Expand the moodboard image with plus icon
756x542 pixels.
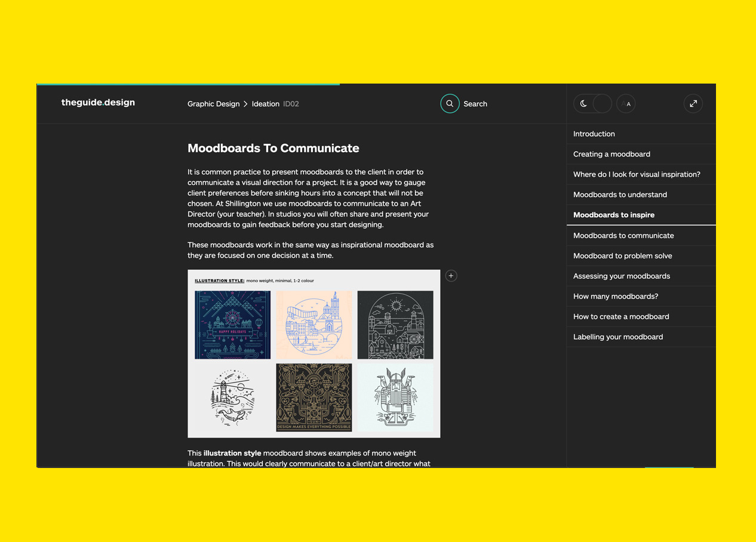click(451, 276)
